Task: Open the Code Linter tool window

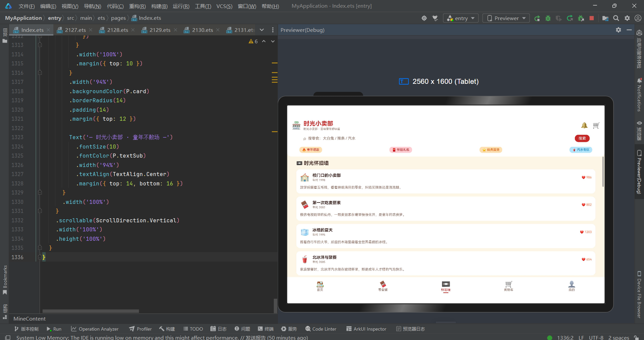Action: pyautogui.click(x=321, y=329)
